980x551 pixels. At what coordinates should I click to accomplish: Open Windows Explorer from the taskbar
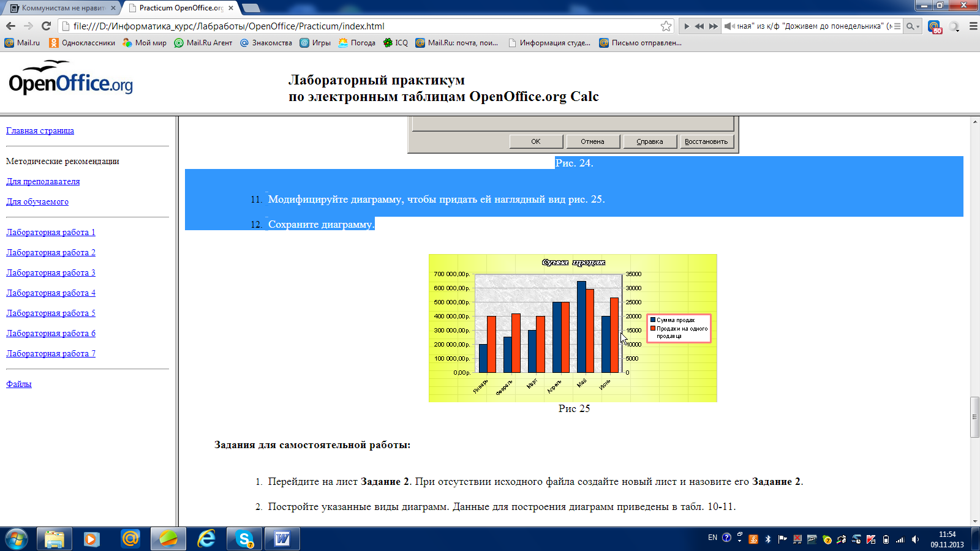pos(55,539)
